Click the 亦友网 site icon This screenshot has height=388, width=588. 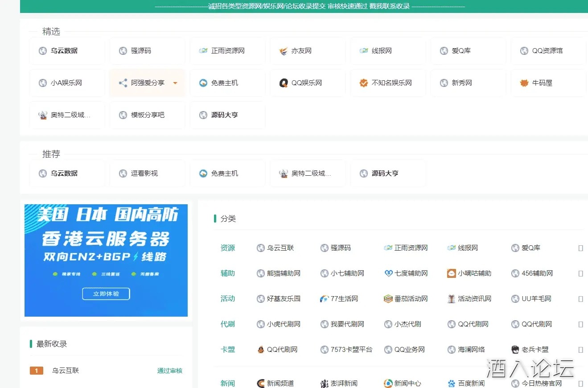(284, 51)
